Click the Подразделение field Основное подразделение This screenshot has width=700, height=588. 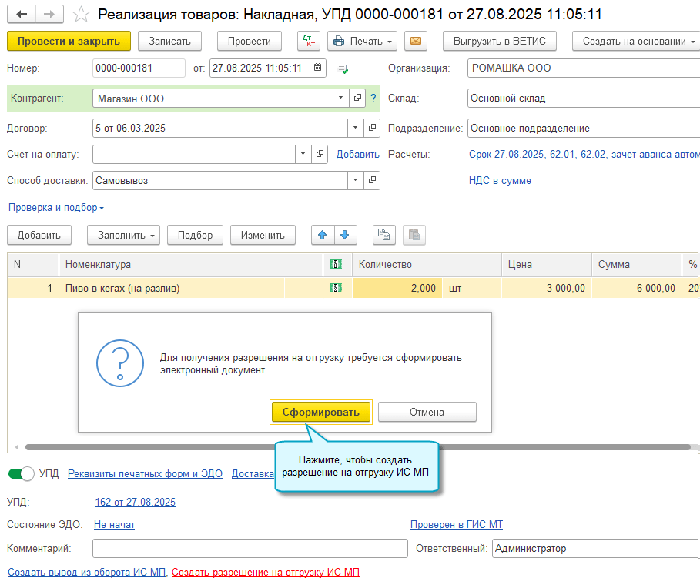[x=584, y=128]
